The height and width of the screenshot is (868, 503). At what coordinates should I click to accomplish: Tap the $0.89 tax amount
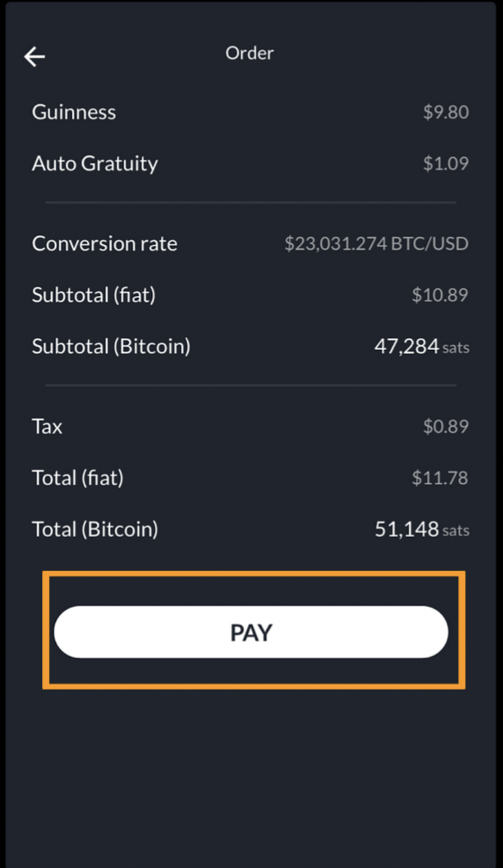tap(446, 426)
